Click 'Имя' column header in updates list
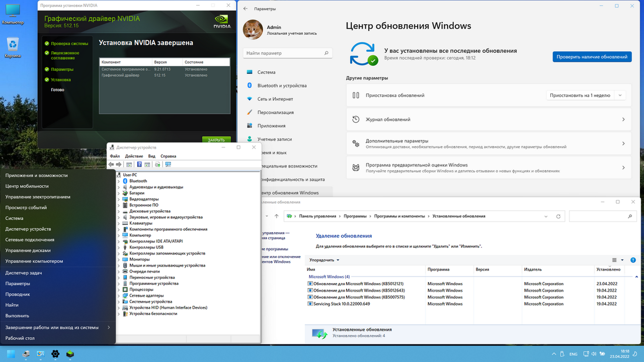Image resolution: width=644 pixels, height=362 pixels. (x=365, y=269)
